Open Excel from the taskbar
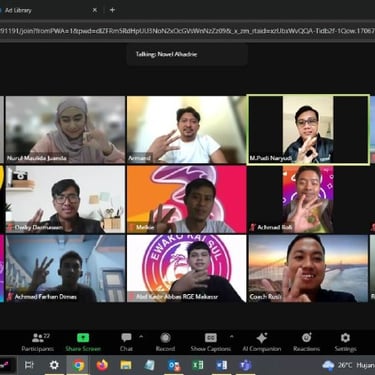This screenshot has width=375, height=375. pos(198,365)
